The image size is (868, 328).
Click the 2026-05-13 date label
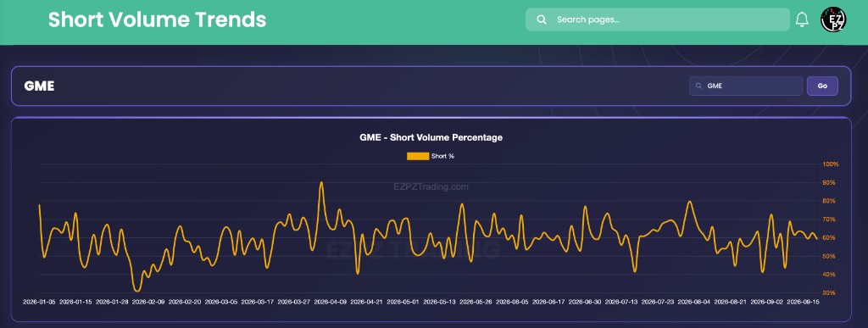point(440,302)
